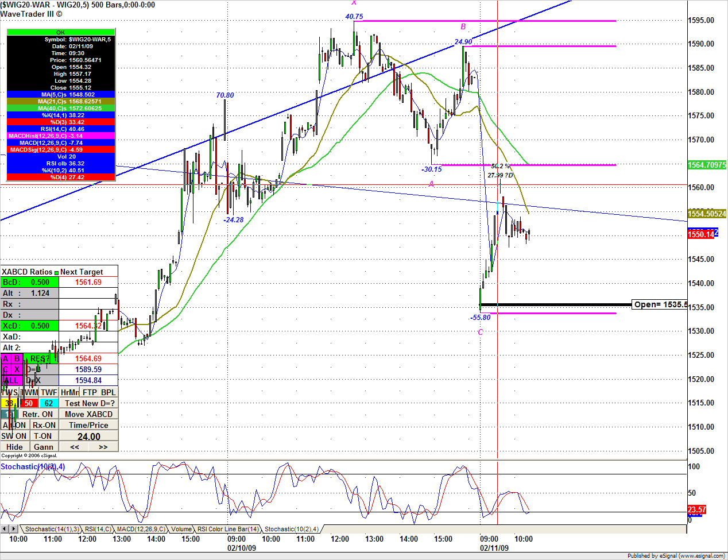Click target value 1589.59
Screen dimensions: 728x560
pos(88,369)
